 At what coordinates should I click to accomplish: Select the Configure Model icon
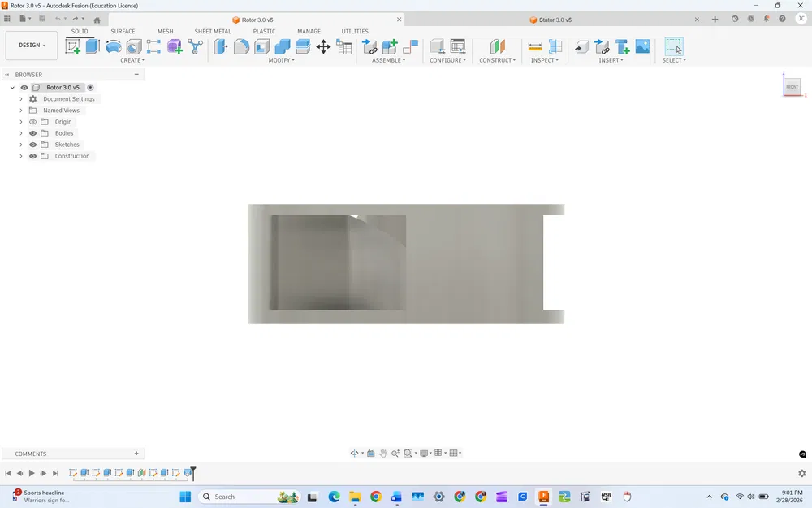[437, 46]
